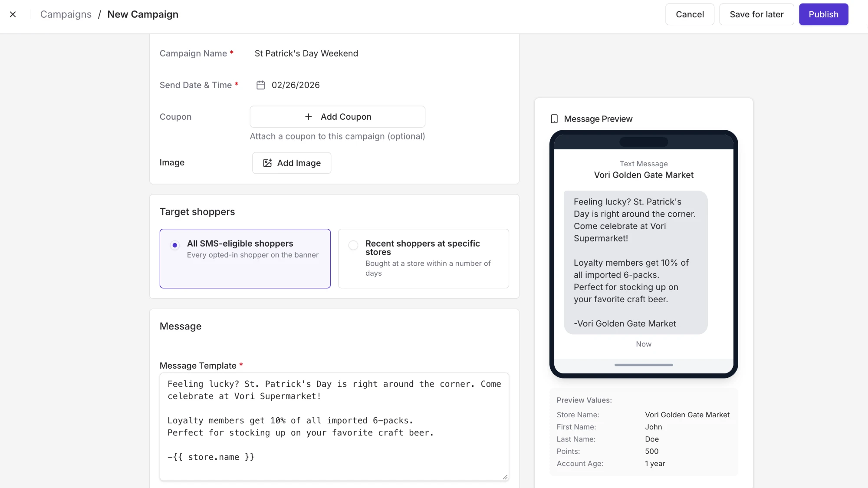
Task: Click the Add Coupon label text
Action: pos(346,117)
